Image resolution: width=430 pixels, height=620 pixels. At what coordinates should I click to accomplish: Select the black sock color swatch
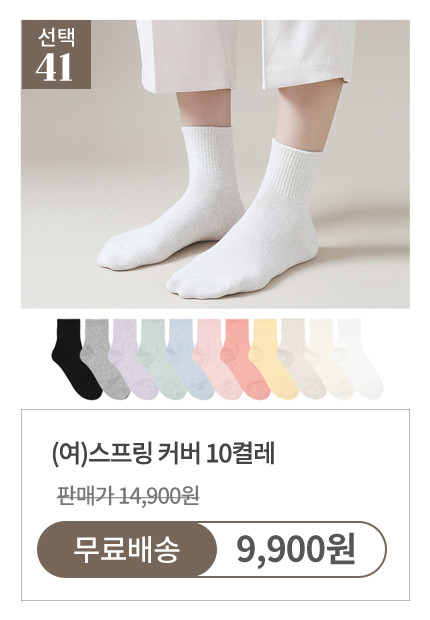(x=75, y=359)
